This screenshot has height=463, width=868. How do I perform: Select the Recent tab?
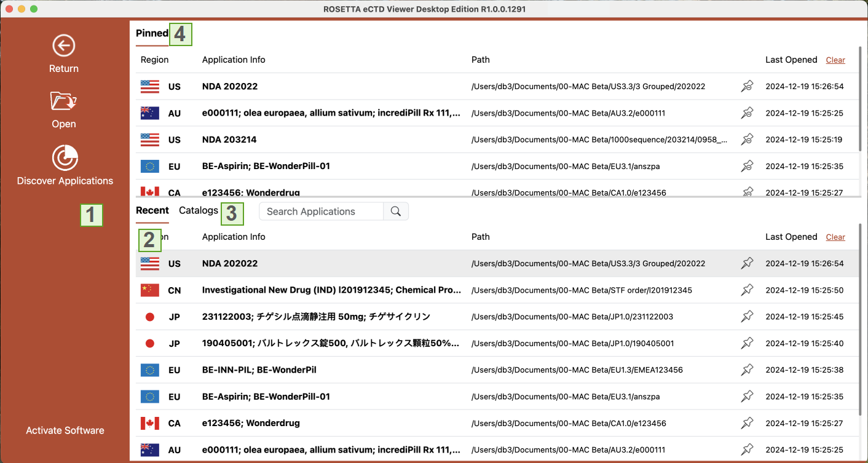coord(152,210)
